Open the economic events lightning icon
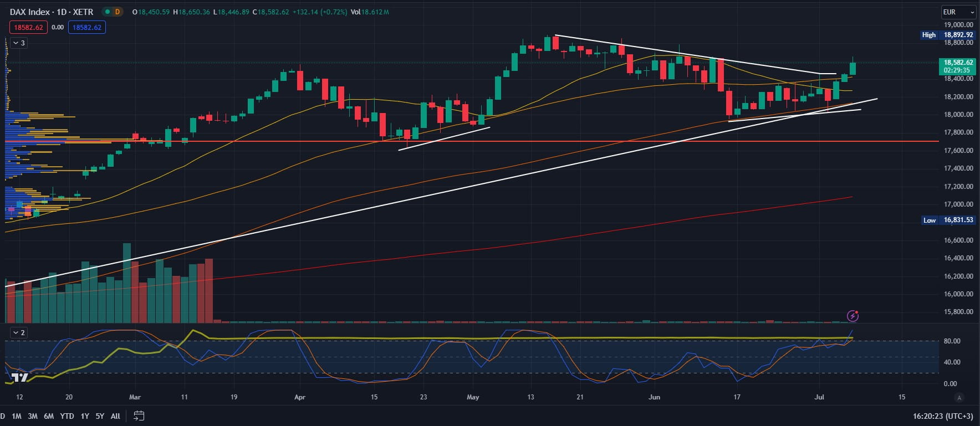Screen dimensions: 980x426 pos(853,316)
